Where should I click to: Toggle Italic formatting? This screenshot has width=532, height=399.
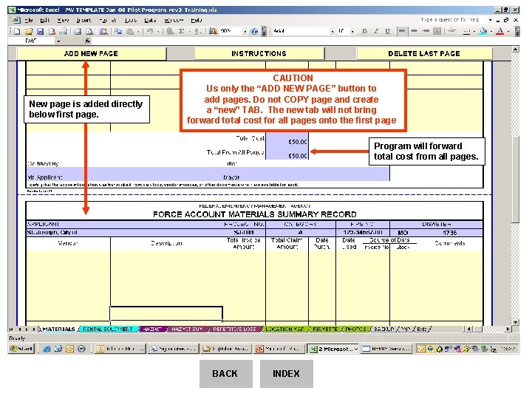point(376,31)
